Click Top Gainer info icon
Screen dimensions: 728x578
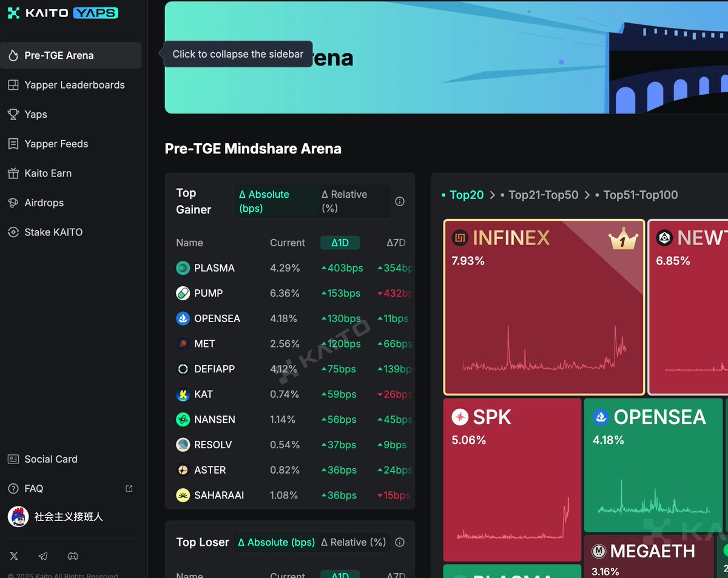(x=400, y=201)
